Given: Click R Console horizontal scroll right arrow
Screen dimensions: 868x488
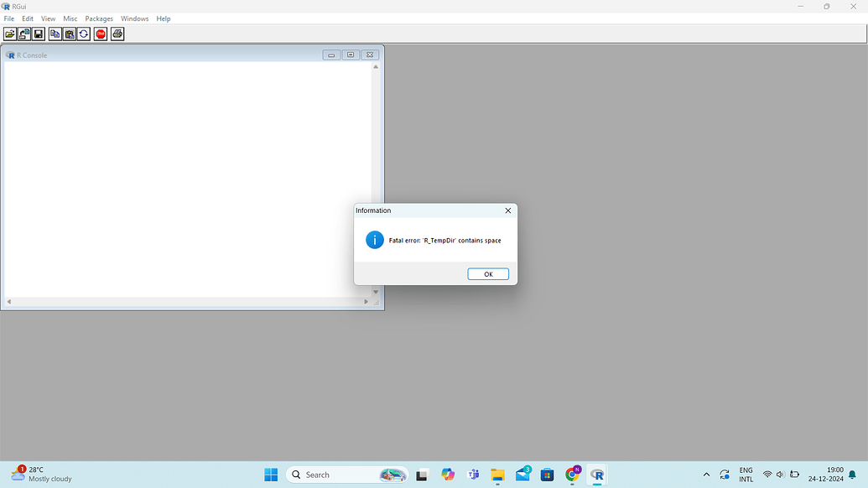Looking at the screenshot, I should (x=366, y=302).
